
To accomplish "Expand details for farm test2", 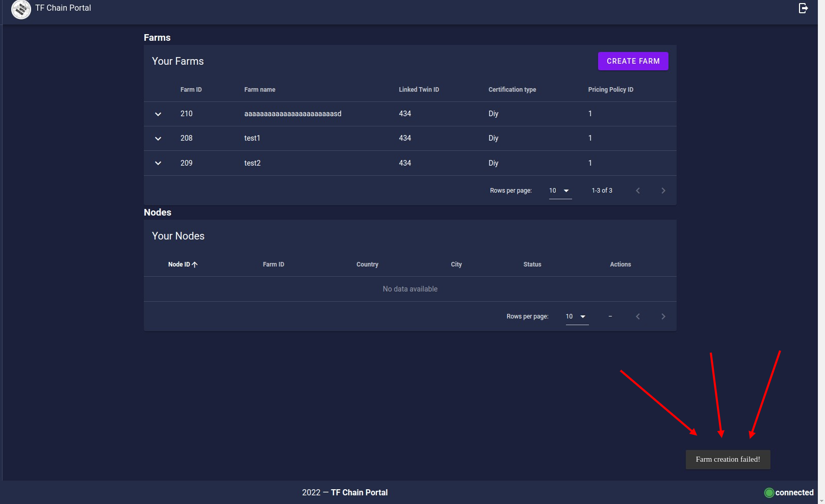I will click(158, 163).
